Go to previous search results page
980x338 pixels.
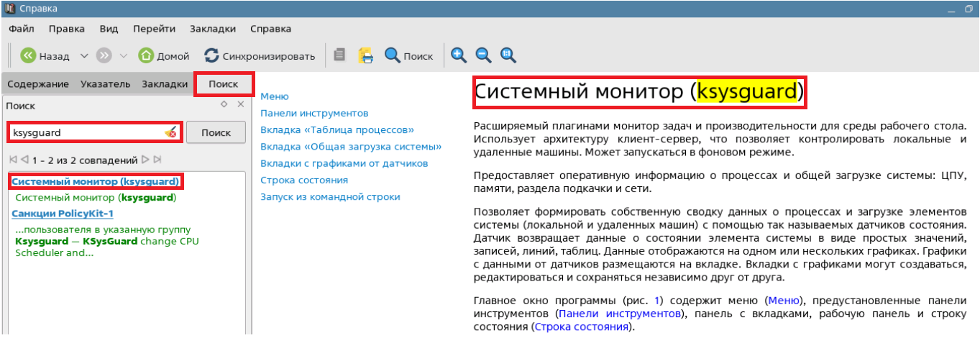[x=24, y=160]
